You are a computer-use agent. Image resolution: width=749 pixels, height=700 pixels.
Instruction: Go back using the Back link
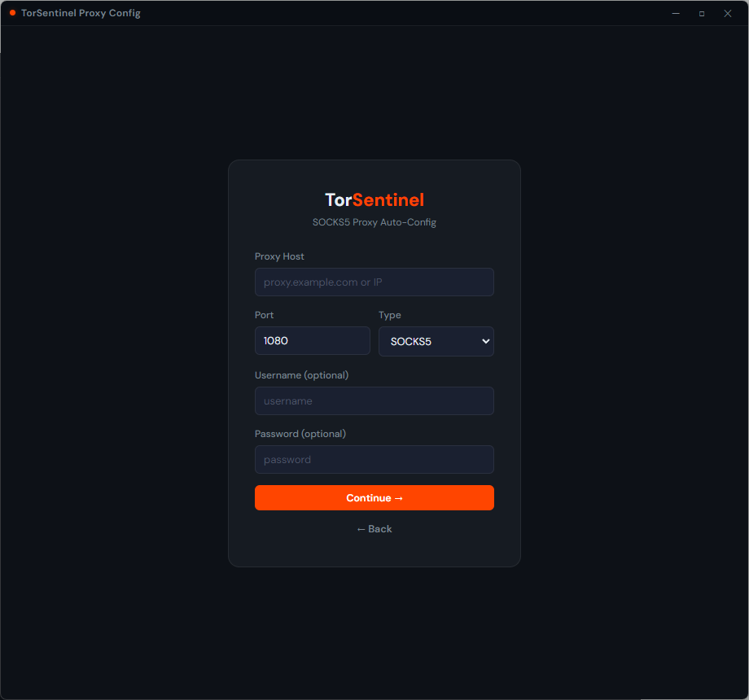tap(374, 528)
